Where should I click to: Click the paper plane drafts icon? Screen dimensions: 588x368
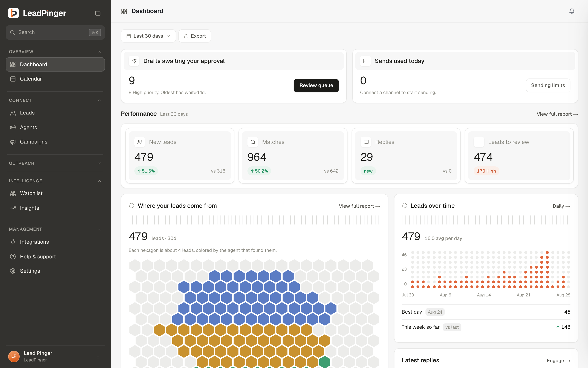click(x=134, y=61)
